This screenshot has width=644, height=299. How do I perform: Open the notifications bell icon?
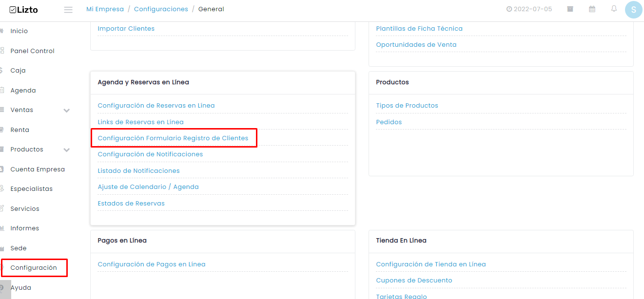[x=614, y=9]
